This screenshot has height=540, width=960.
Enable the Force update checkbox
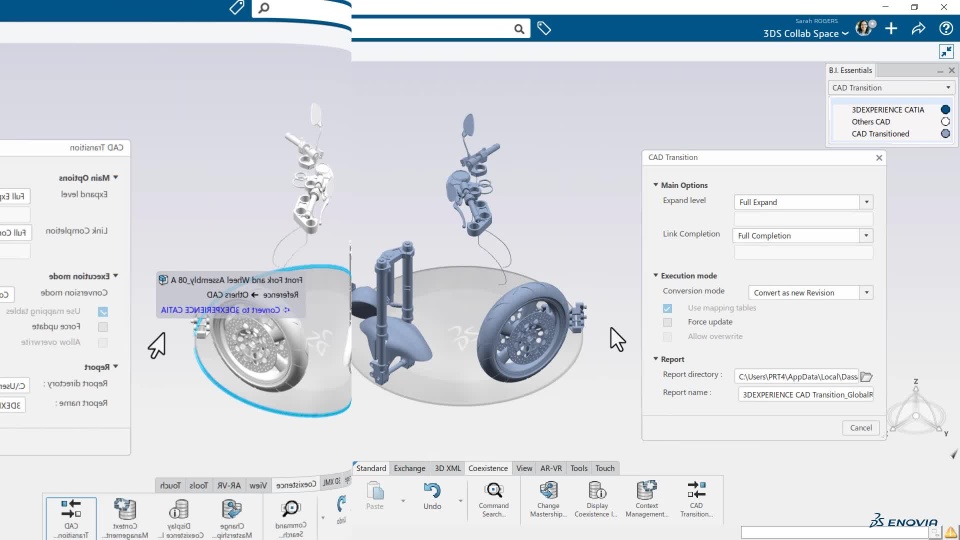(667, 322)
